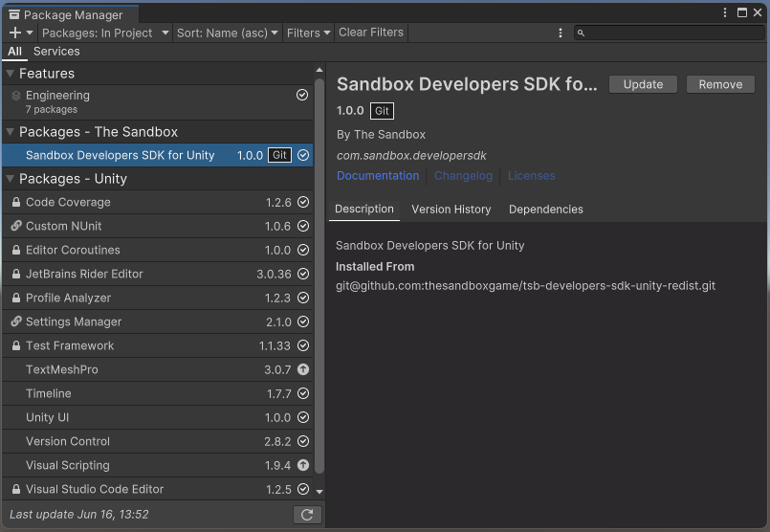The image size is (770, 532).
Task: Click Version Control installed checkmark icon
Action: [x=303, y=441]
